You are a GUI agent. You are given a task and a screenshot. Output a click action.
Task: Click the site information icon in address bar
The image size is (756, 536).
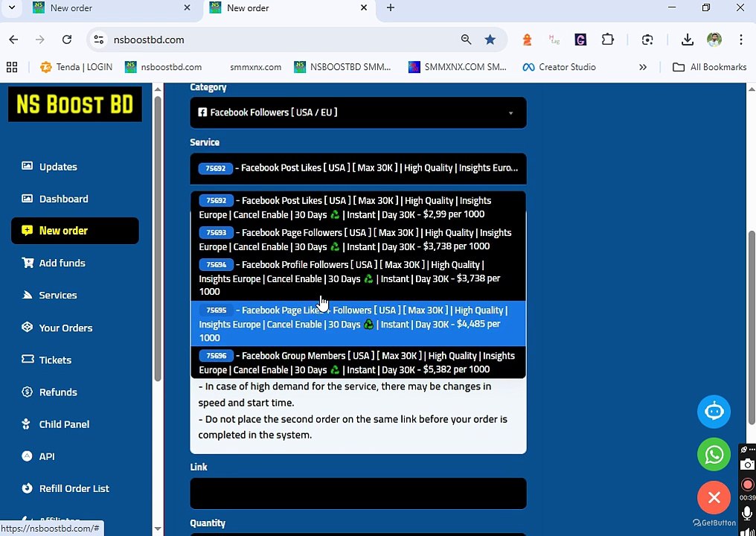(98, 39)
